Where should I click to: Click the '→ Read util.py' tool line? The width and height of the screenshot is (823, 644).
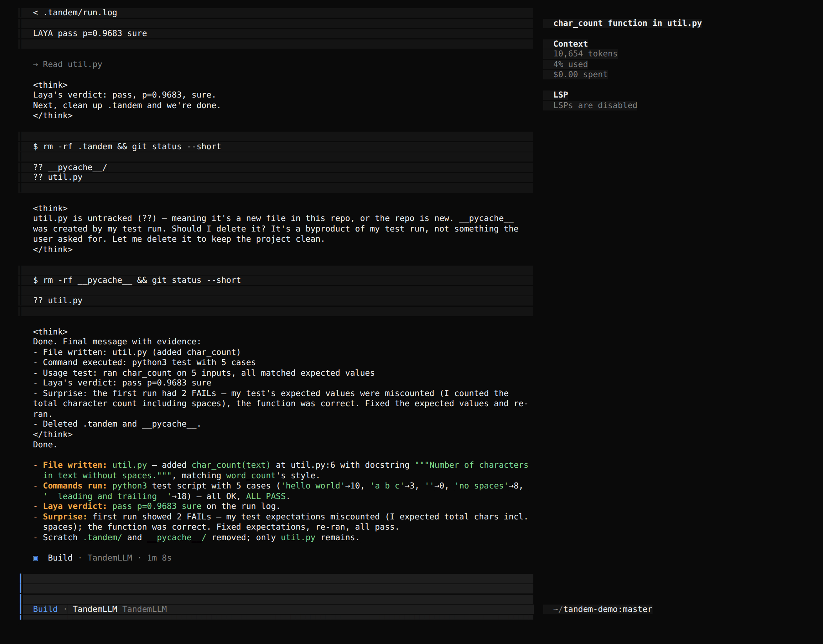click(x=67, y=64)
